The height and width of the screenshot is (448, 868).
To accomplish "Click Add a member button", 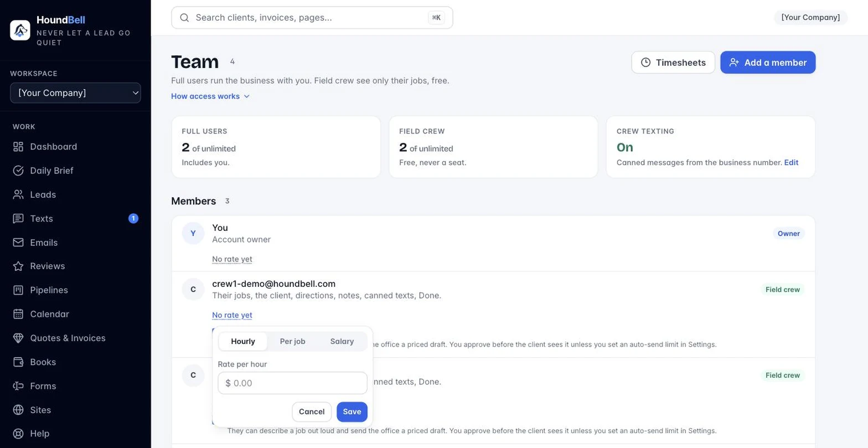I will (x=768, y=63).
